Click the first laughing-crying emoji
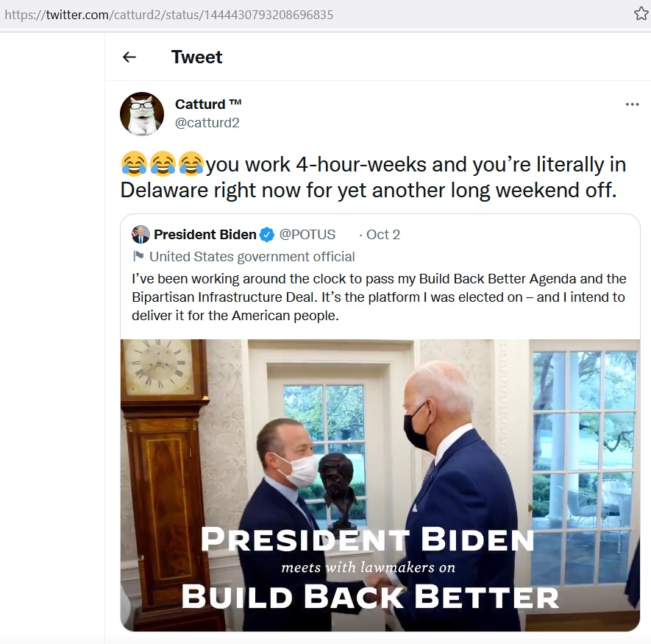The height and width of the screenshot is (644, 651). [134, 163]
